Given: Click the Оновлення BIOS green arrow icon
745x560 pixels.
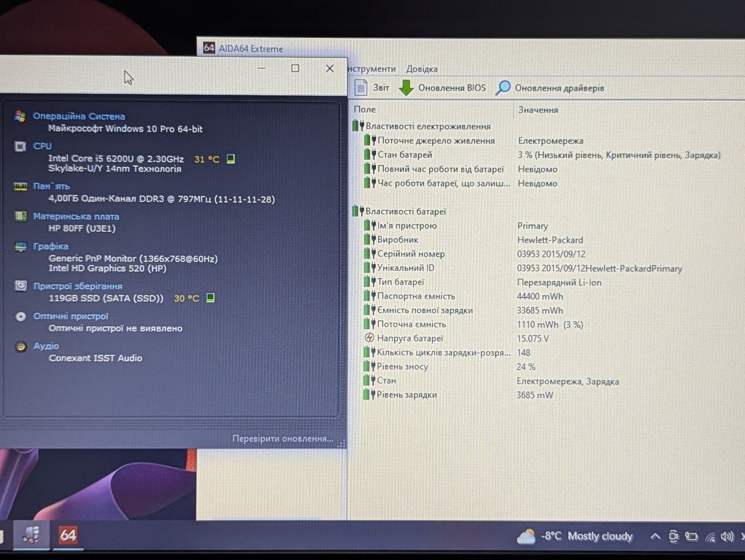Looking at the screenshot, I should tap(406, 88).
